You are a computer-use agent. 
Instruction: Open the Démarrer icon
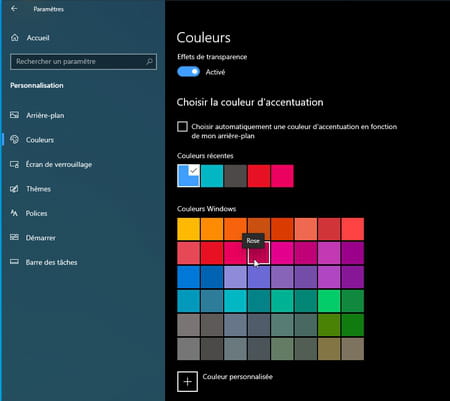(x=14, y=237)
